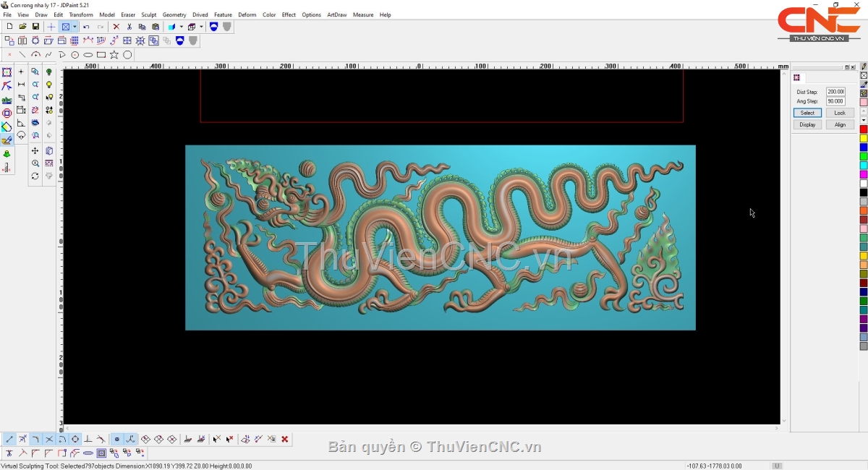Click the red X icon in bottom toolbar
This screenshot has width=868, height=470.
coord(285,439)
